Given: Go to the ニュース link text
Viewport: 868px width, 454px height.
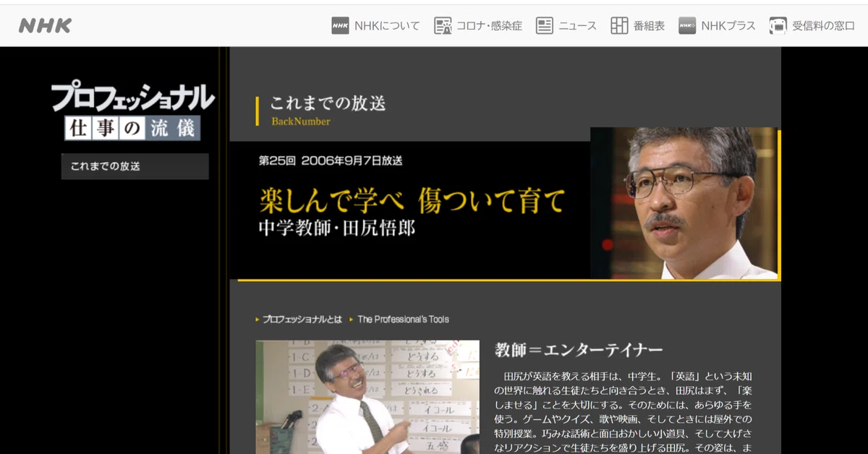Looking at the screenshot, I should pyautogui.click(x=577, y=26).
